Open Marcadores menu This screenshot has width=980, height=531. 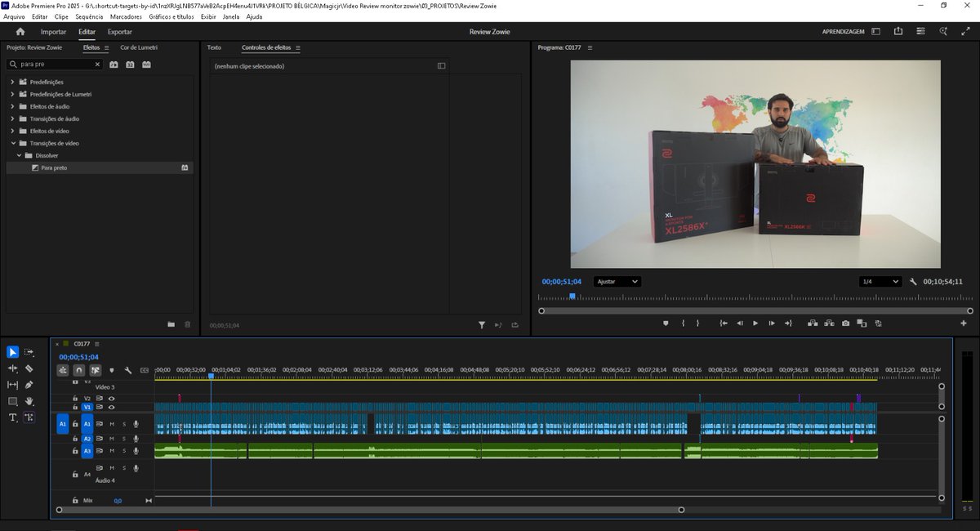coord(126,16)
